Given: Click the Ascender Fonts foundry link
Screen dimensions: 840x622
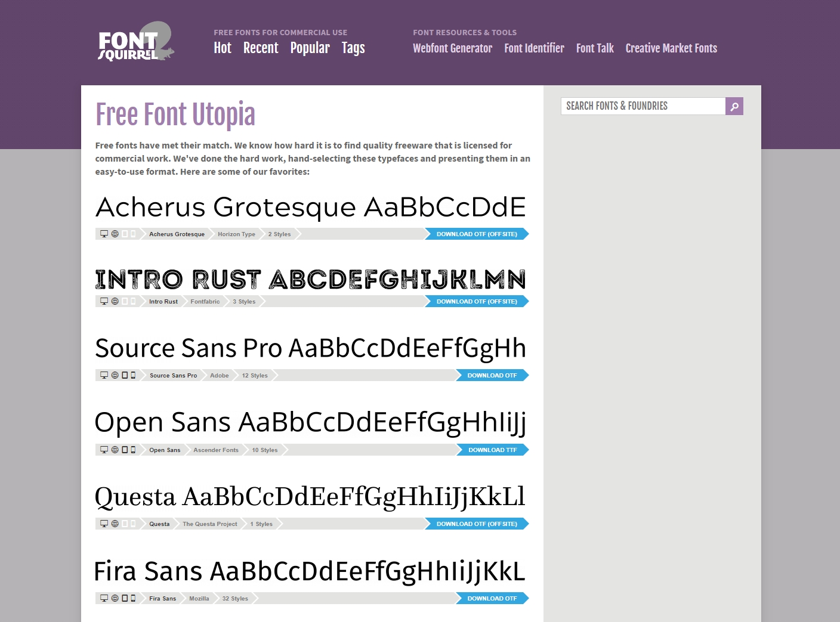Looking at the screenshot, I should coord(216,450).
